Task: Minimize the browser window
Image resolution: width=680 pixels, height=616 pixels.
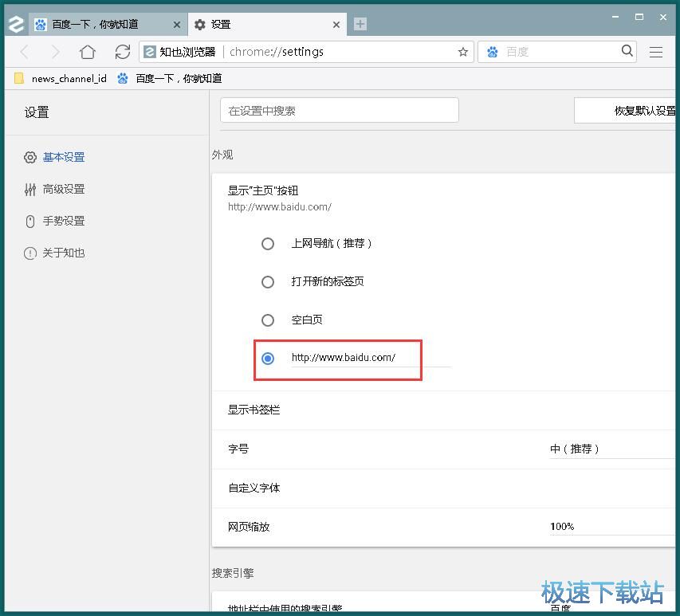Action: coord(615,17)
